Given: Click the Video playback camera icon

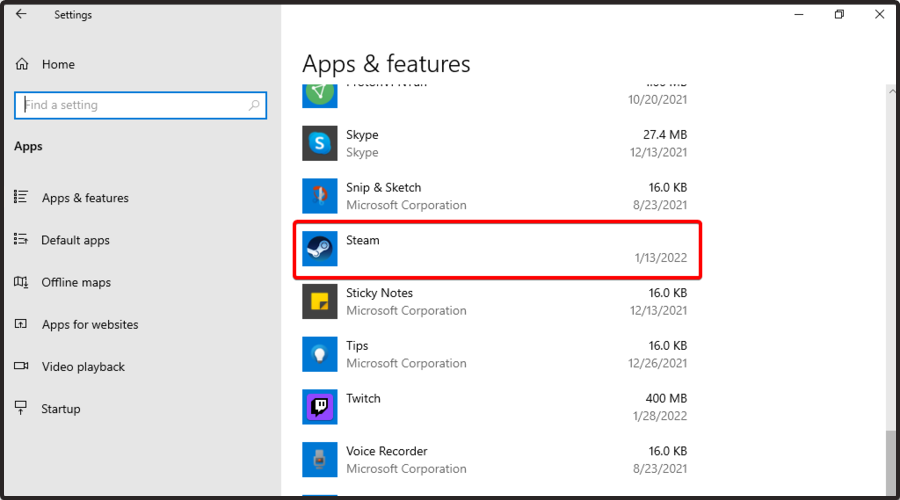Looking at the screenshot, I should tap(21, 366).
